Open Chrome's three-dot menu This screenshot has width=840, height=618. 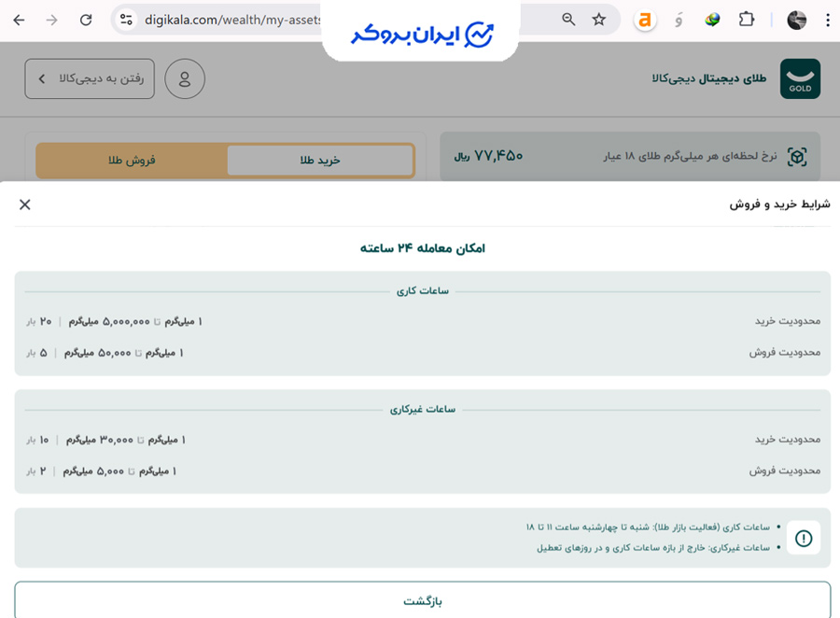(829, 19)
